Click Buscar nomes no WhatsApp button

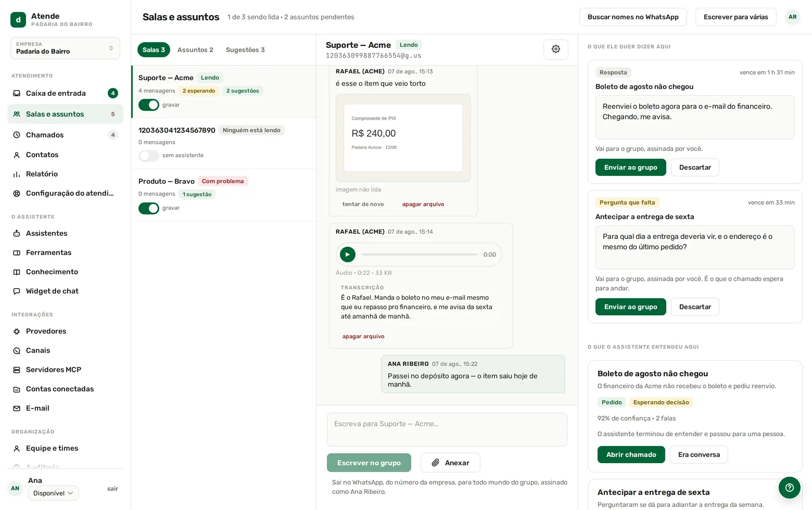[x=633, y=17]
